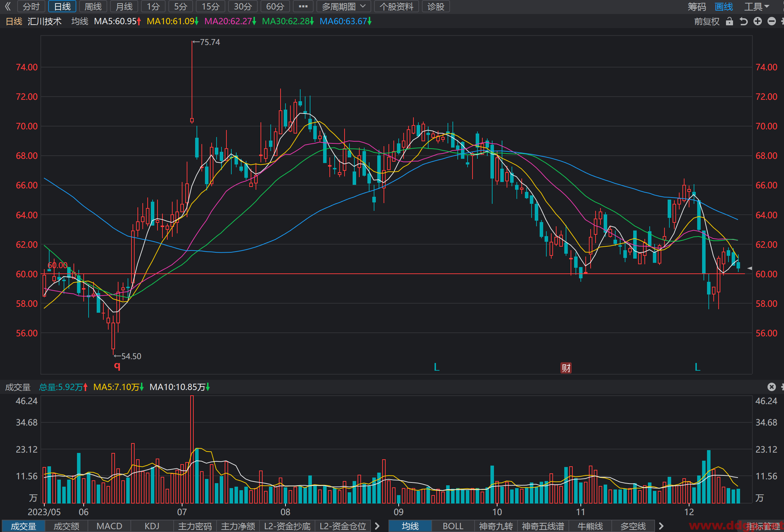Select the MA10:61.09 indicator label
This screenshot has width=784, height=532.
tap(173, 21)
